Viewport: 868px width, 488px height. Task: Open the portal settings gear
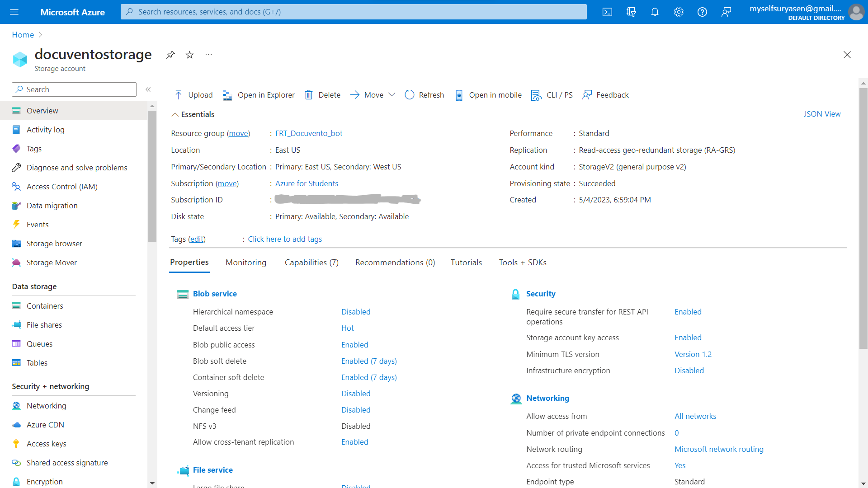(x=679, y=12)
